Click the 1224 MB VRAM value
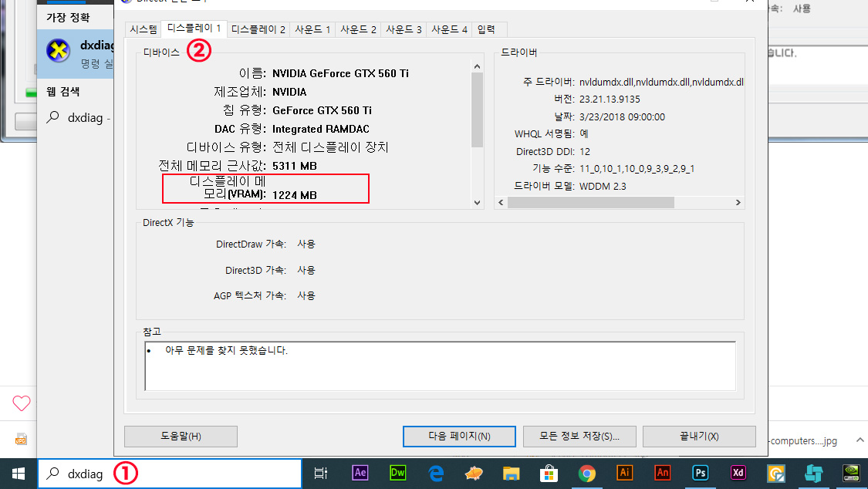Screen dimensions: 868x489 295,195
